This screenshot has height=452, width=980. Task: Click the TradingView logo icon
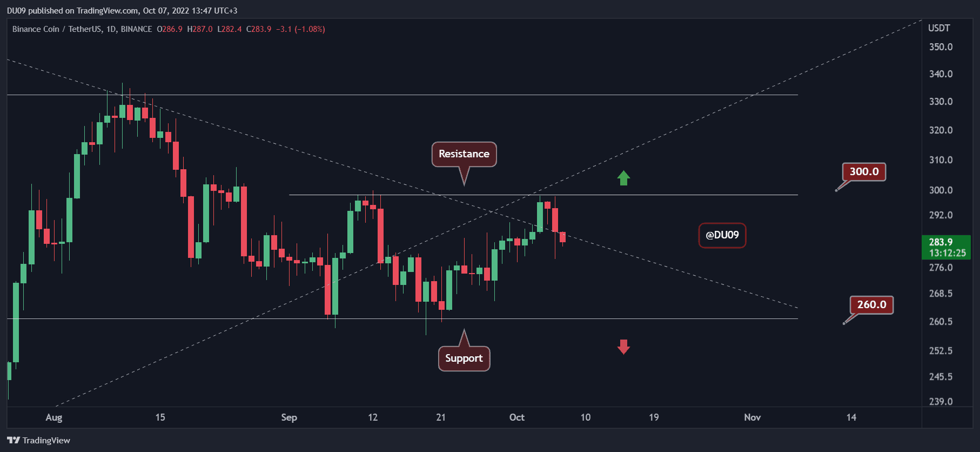point(14,440)
